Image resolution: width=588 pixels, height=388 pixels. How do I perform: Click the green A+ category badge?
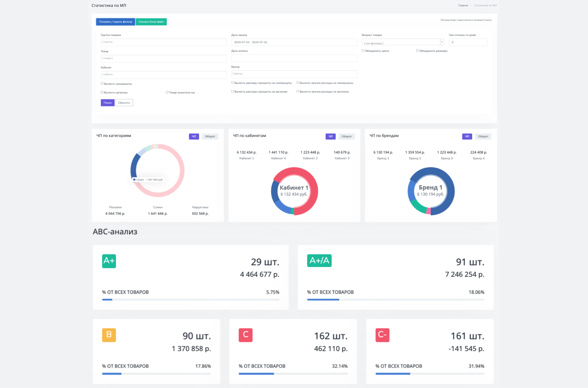point(109,261)
